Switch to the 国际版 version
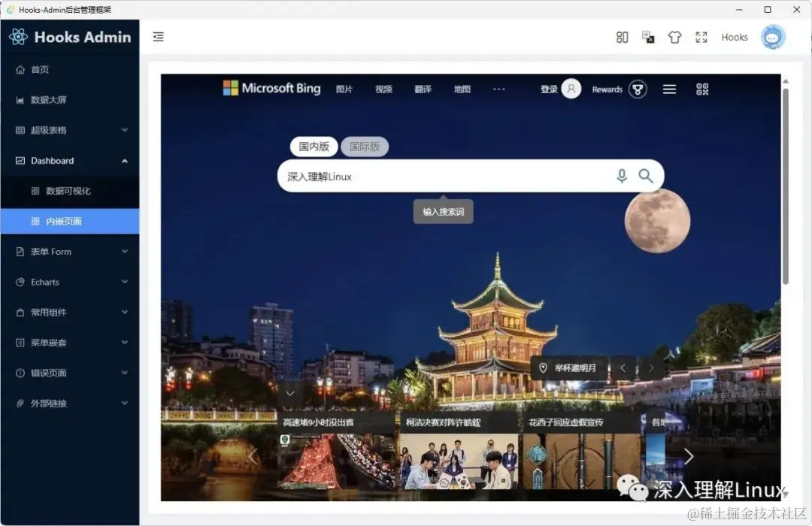The image size is (812, 526). 364,147
